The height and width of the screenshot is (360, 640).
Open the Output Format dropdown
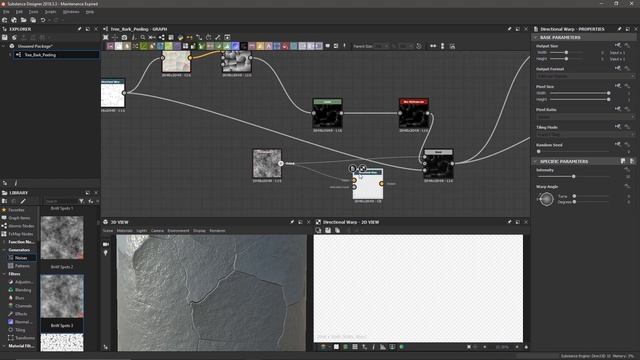coord(585,76)
